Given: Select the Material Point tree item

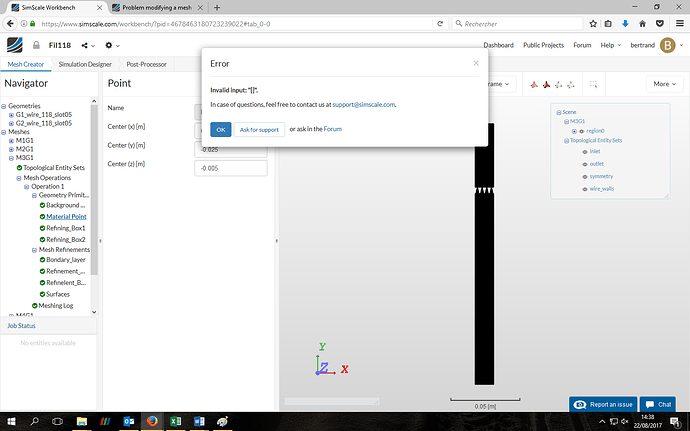Looking at the screenshot, I should (66, 217).
